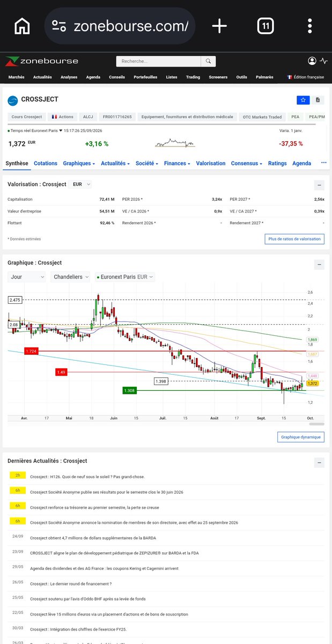
Task: Tap the site settings icon in address bar
Action: tap(58, 26)
